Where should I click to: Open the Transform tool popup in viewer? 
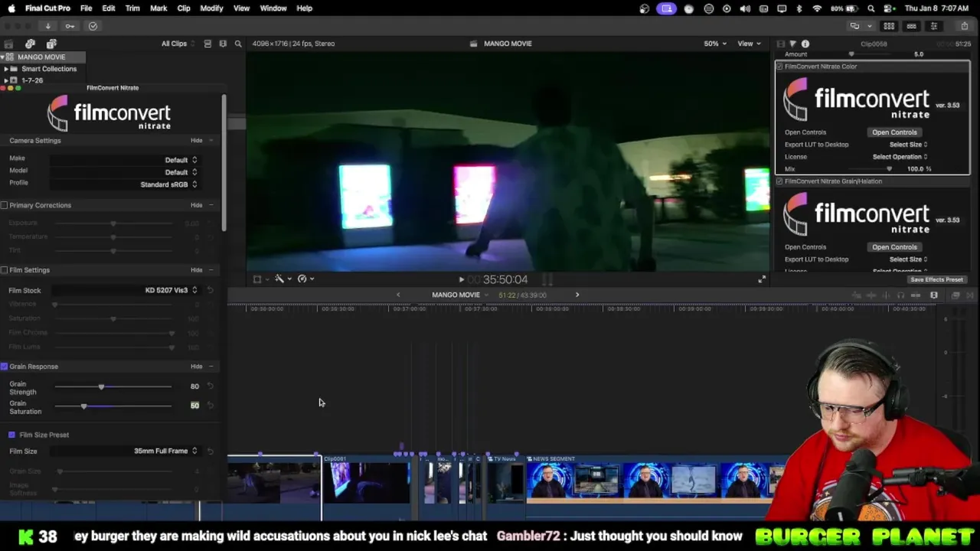pos(260,279)
